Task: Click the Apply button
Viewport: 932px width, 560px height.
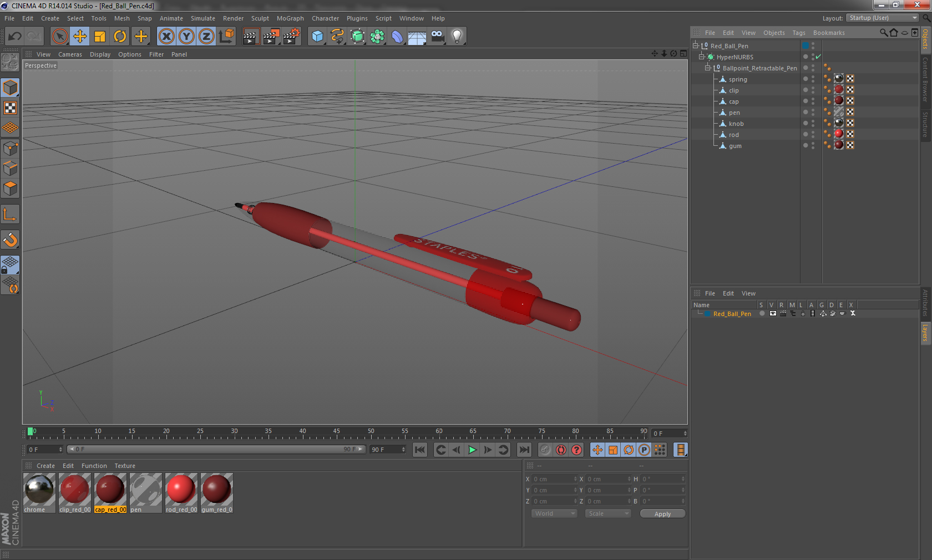Action: 662,514
